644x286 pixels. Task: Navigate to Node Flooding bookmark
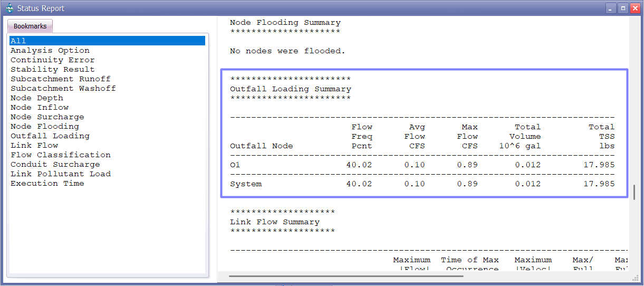45,126
